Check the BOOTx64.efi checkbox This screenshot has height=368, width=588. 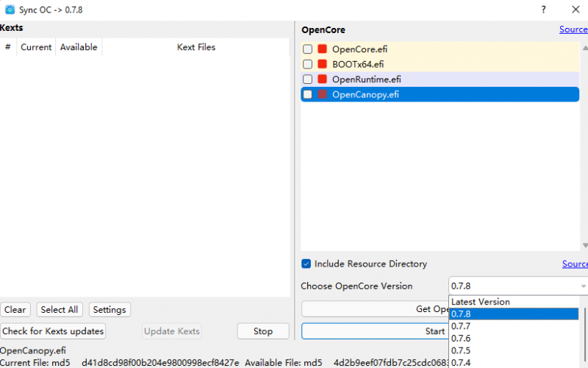tap(307, 64)
